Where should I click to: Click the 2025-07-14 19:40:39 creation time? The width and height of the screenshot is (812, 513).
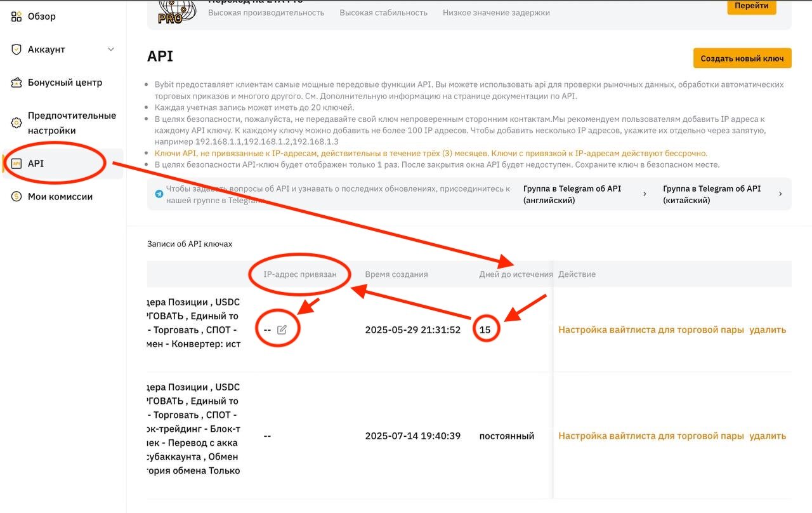click(413, 436)
